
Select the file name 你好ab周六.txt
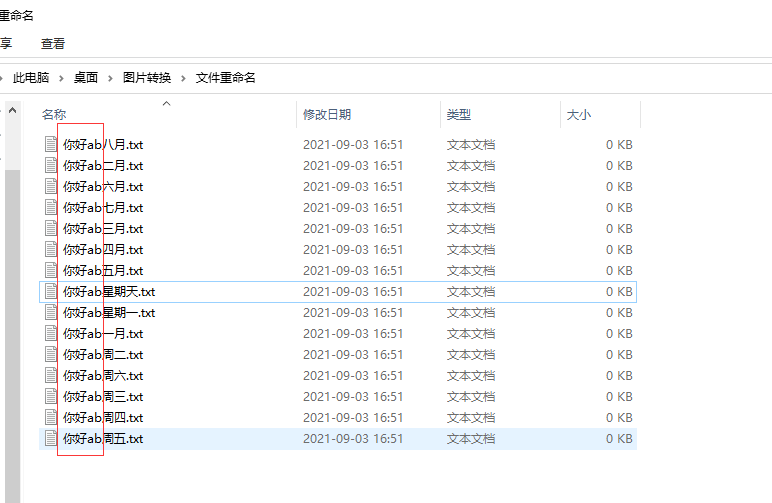coord(103,376)
